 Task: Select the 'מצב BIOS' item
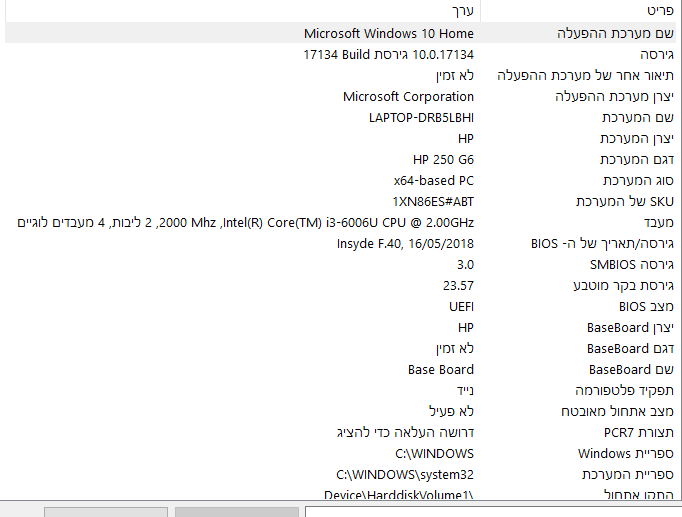[x=646, y=307]
